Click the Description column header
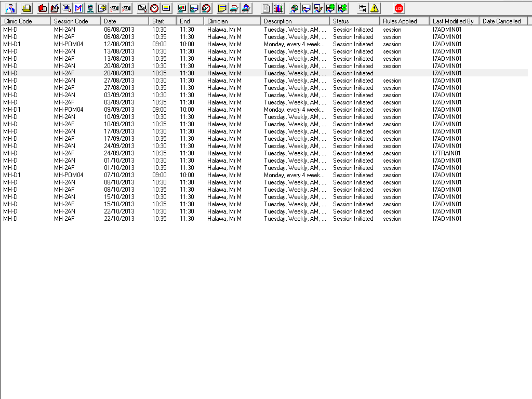Screen dimensions: 532x399 [x=295, y=21]
